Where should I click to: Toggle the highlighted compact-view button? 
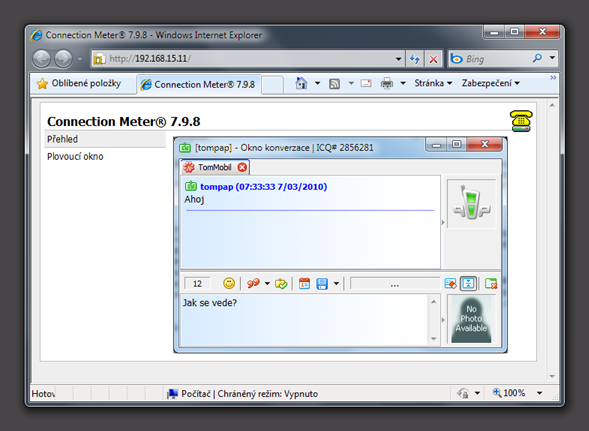pos(468,283)
